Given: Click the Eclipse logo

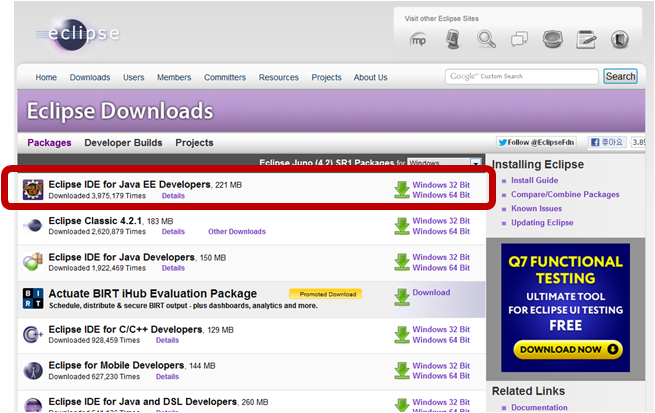Looking at the screenshot, I should coord(79,34).
